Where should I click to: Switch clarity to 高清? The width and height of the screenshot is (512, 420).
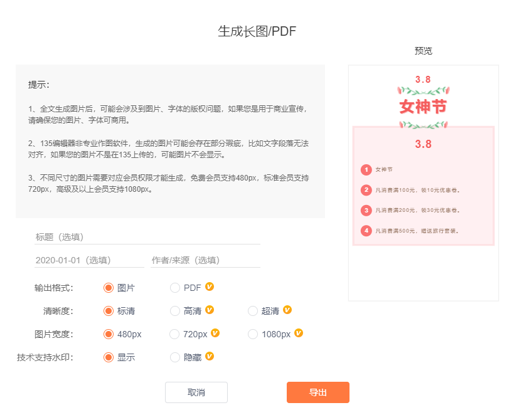(175, 311)
